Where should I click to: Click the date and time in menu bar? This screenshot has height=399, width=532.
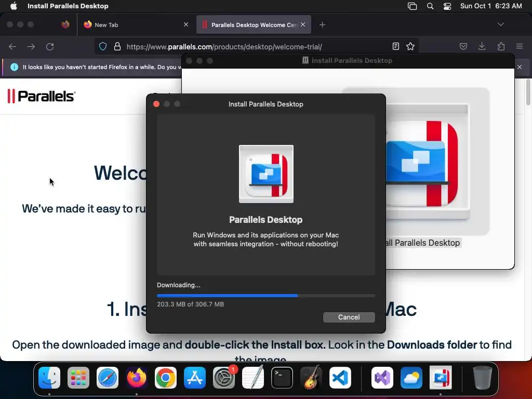point(491,6)
